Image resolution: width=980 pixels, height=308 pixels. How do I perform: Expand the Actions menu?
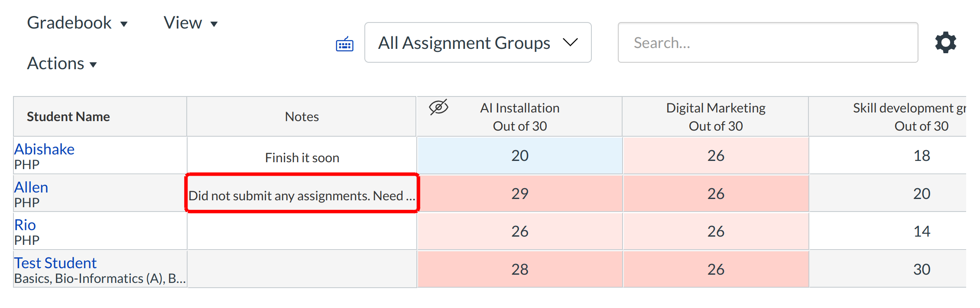coord(62,64)
